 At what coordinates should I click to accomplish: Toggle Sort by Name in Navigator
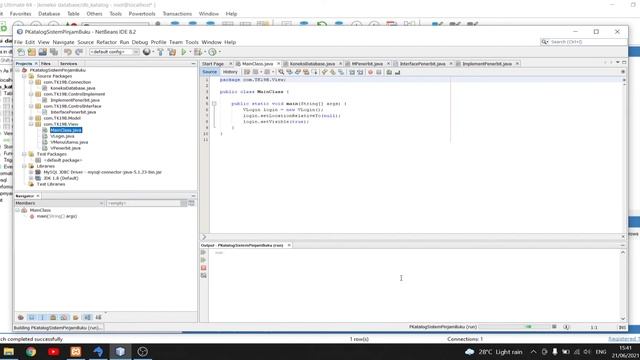(87, 317)
